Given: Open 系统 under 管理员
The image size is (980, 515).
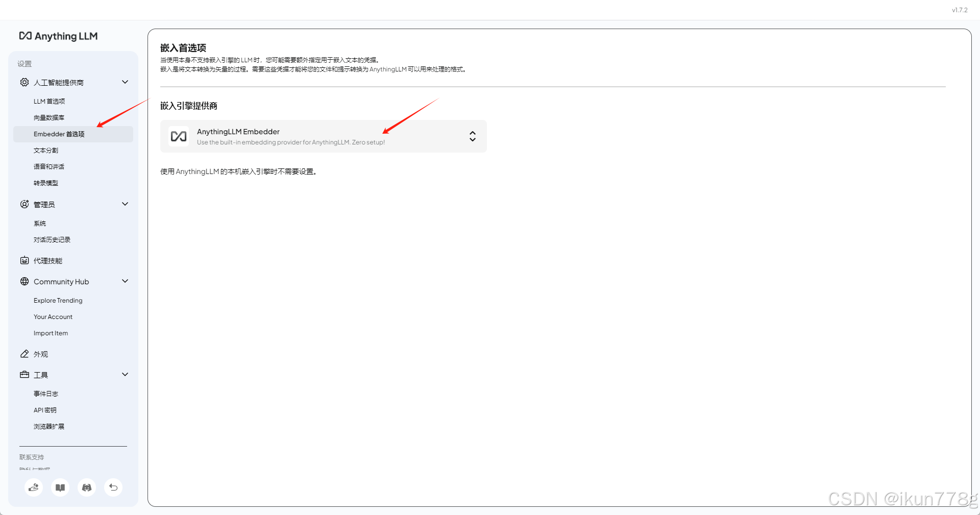Looking at the screenshot, I should point(40,223).
